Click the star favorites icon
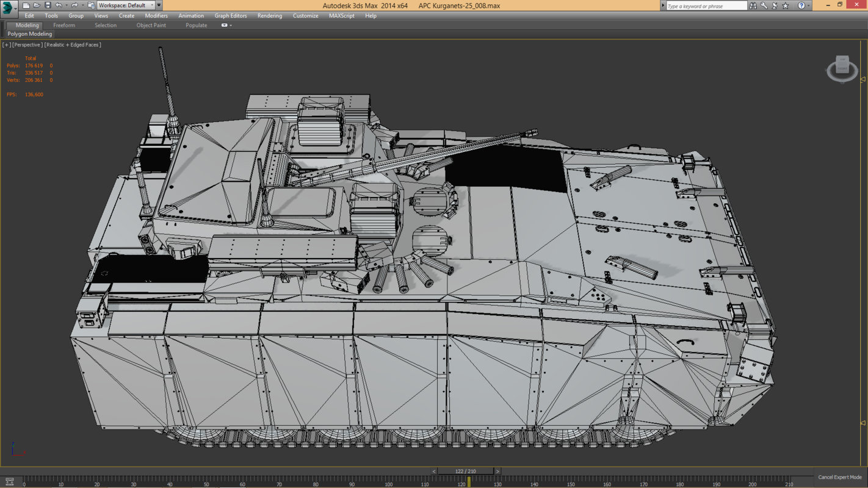This screenshot has height=488, width=868. point(786,5)
